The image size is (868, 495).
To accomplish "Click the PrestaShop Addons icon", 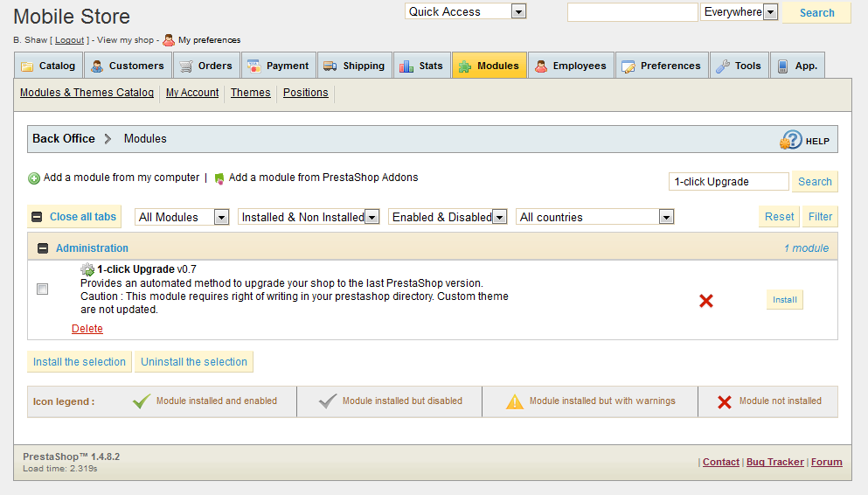I will point(219,178).
